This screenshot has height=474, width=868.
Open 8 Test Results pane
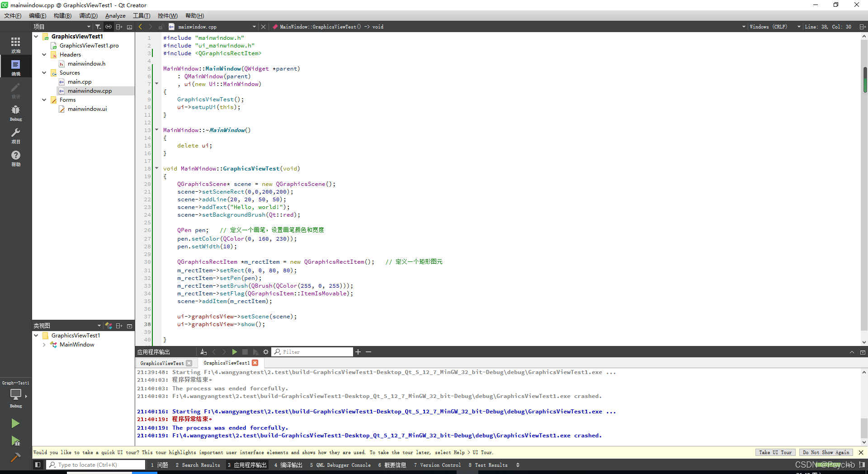coord(488,465)
